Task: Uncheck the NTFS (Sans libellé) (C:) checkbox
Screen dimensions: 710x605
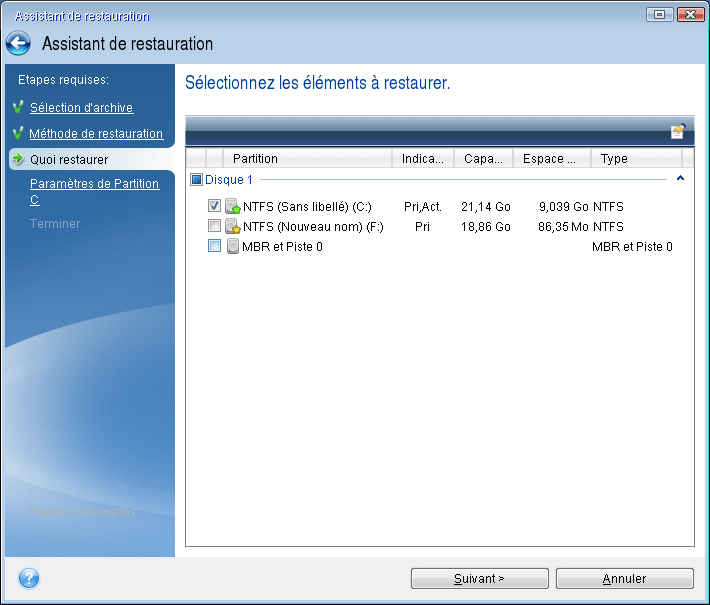Action: pyautogui.click(x=214, y=206)
